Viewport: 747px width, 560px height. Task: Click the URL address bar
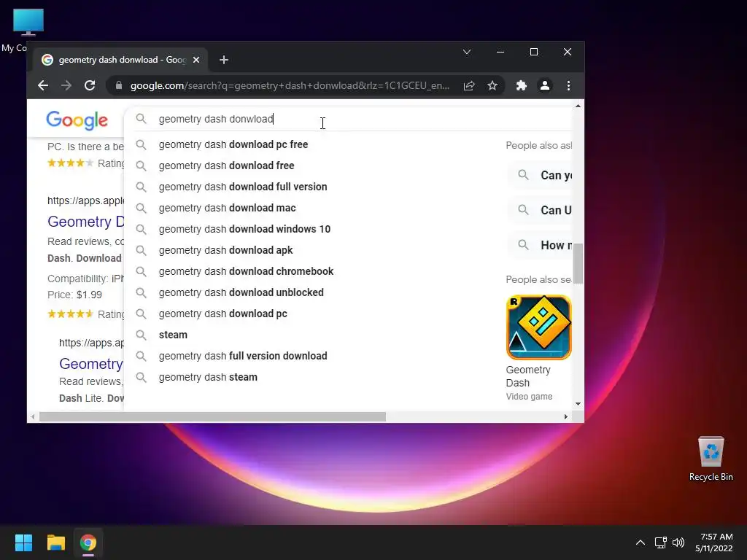[x=290, y=86]
